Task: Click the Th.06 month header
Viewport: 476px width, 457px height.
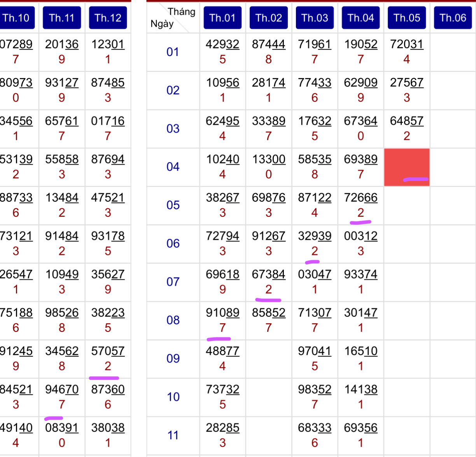Action: (x=453, y=18)
